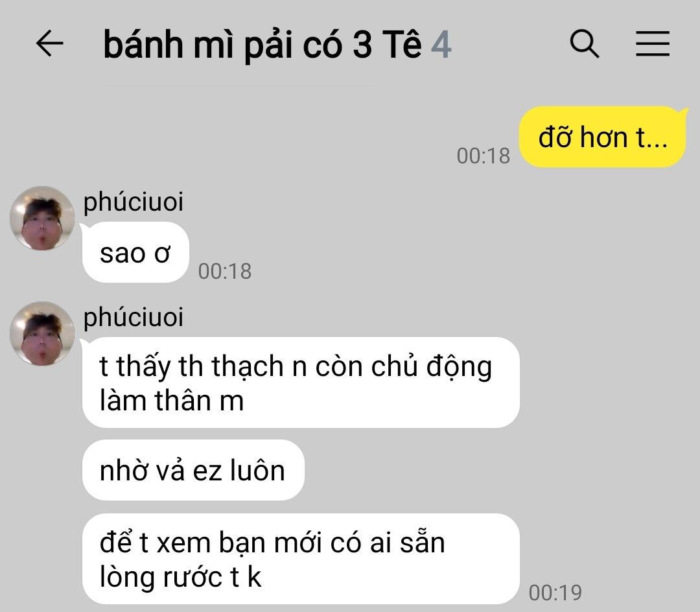Viewport: 700px width, 612px height.
Task: Tap phúciuoi name above thạch message
Action: 133,318
